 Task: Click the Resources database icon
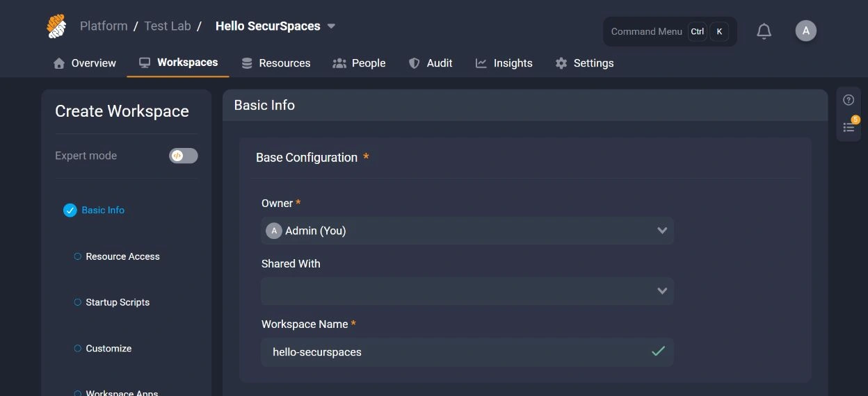coord(247,63)
